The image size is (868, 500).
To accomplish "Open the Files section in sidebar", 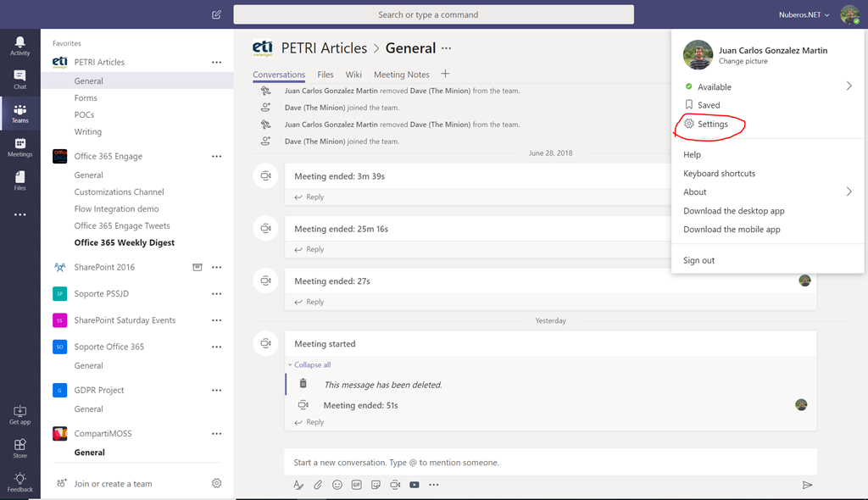I will click(x=20, y=181).
